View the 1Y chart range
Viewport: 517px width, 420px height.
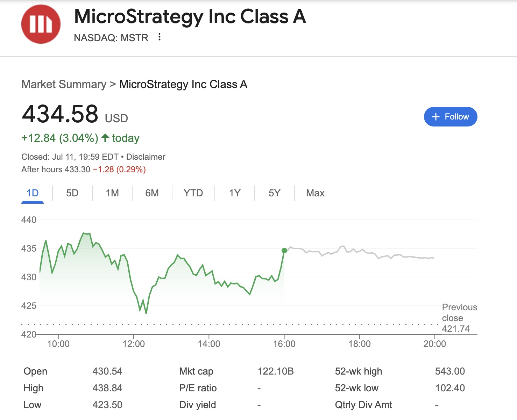pyautogui.click(x=235, y=193)
